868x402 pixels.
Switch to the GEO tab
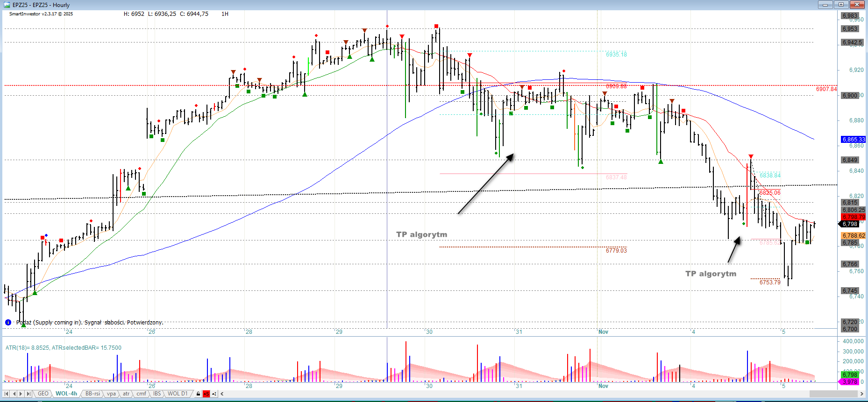(x=43, y=394)
